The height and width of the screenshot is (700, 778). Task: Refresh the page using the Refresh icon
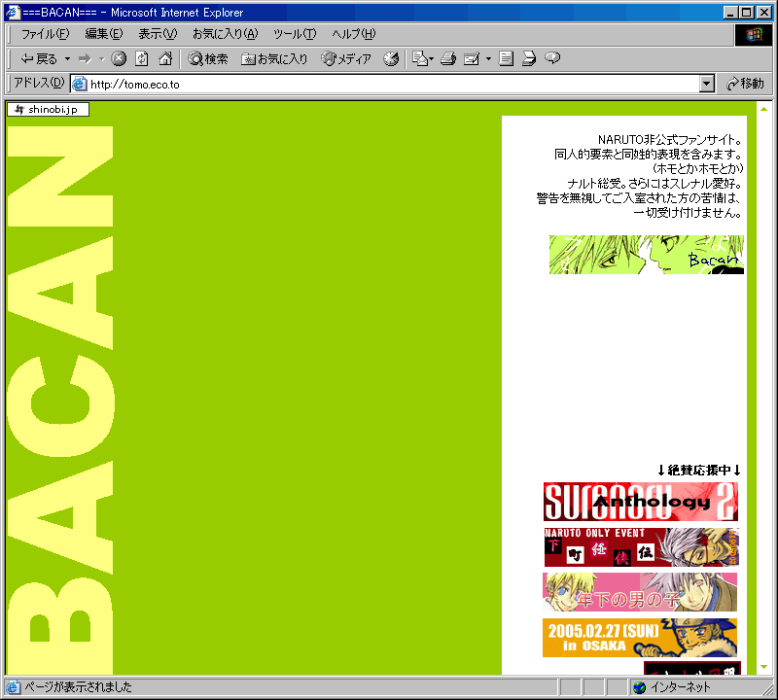point(142,59)
